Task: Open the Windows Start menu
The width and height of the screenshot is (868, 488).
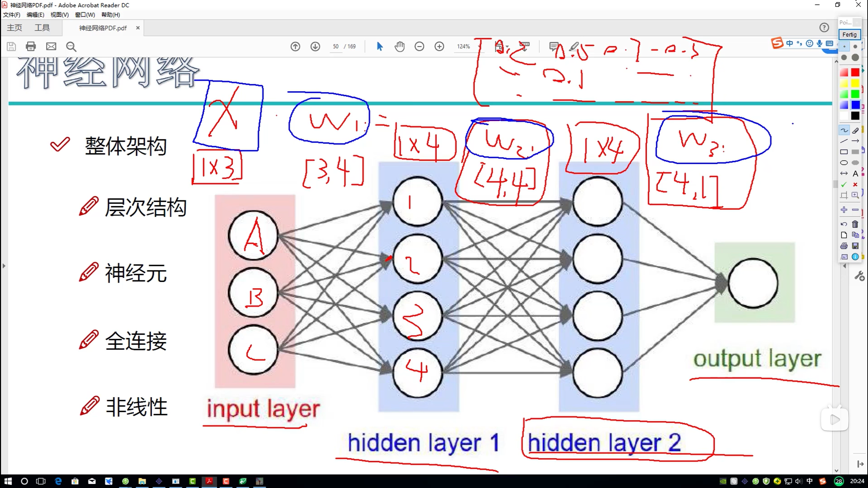Action: (x=8, y=481)
